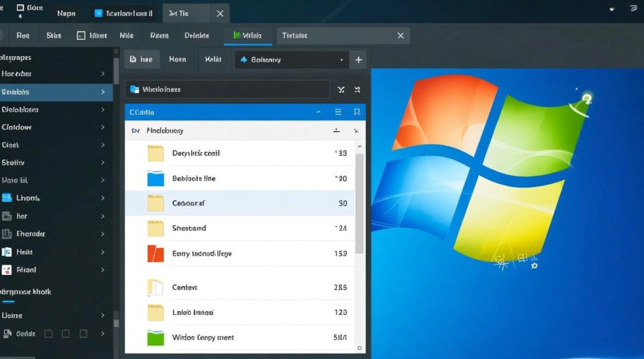Click the download arrow in the Fineldoutay column header

tap(336, 130)
